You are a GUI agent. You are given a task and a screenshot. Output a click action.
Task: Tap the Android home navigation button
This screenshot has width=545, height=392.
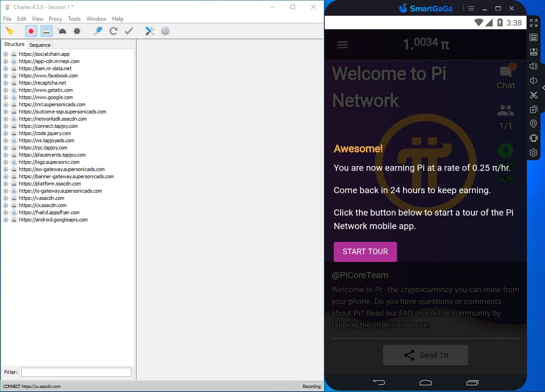[x=426, y=383]
